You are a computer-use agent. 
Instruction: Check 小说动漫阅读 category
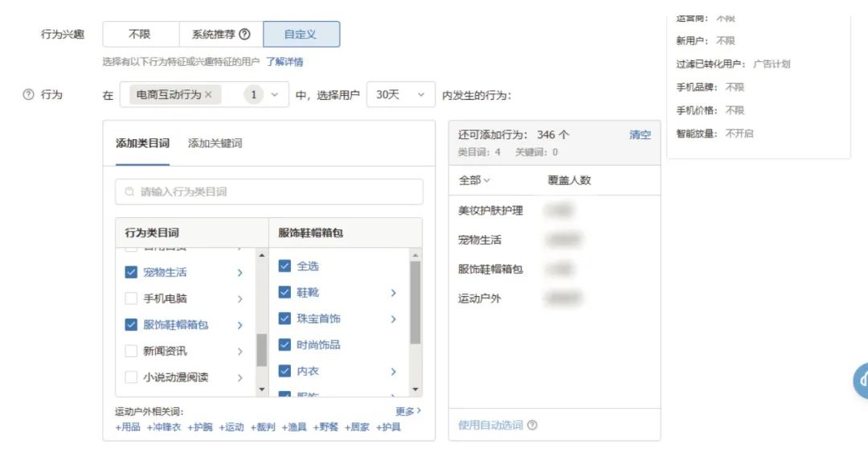point(131,377)
